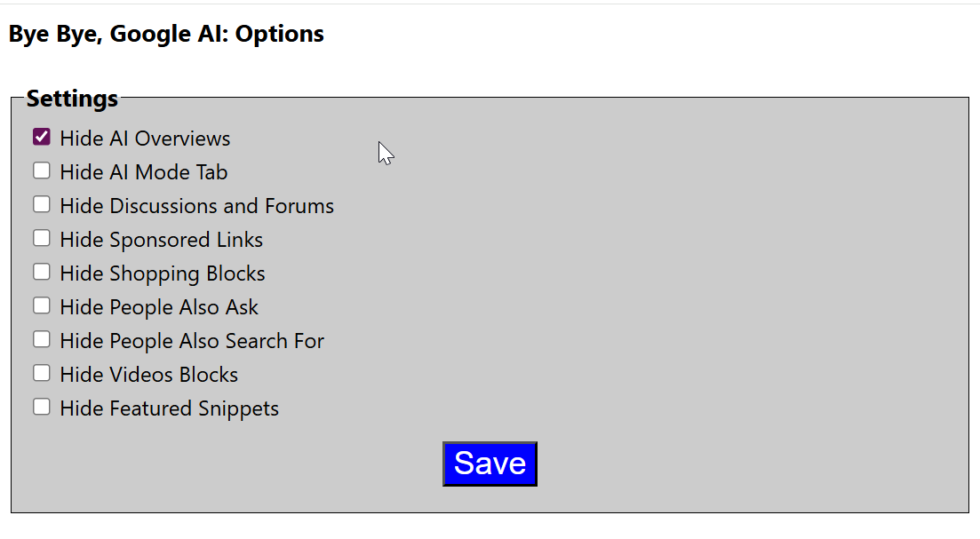Enable the Hide AI Mode Tab checkbox
Image resolution: width=980 pixels, height=539 pixels.
42,170
